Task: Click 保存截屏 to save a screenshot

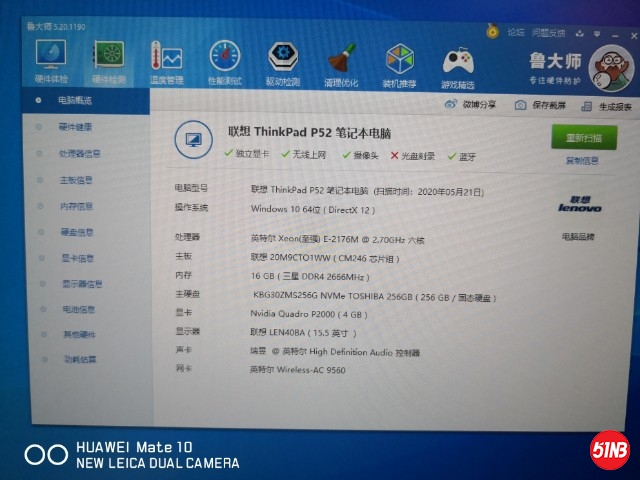Action: [x=541, y=105]
